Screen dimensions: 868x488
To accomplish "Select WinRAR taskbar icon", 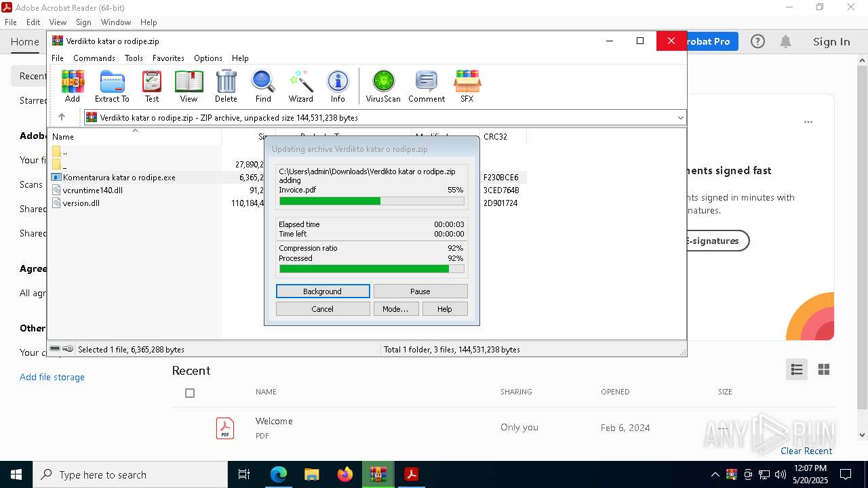I will click(378, 474).
